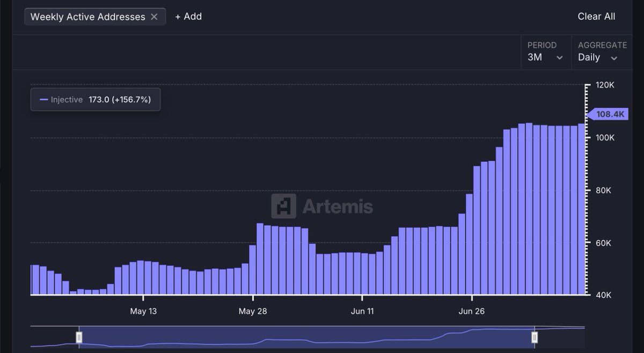Click the Jun 26 date label
This screenshot has width=644, height=353.
[472, 311]
